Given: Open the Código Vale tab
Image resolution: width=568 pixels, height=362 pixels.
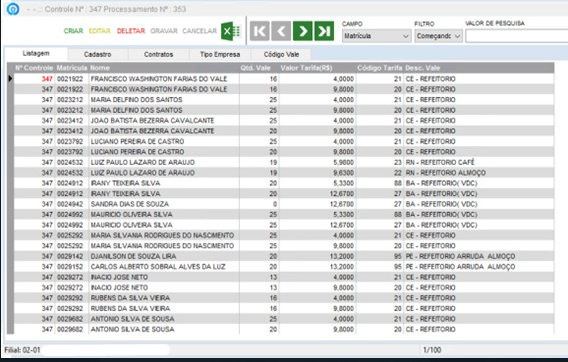Looking at the screenshot, I should (x=281, y=54).
